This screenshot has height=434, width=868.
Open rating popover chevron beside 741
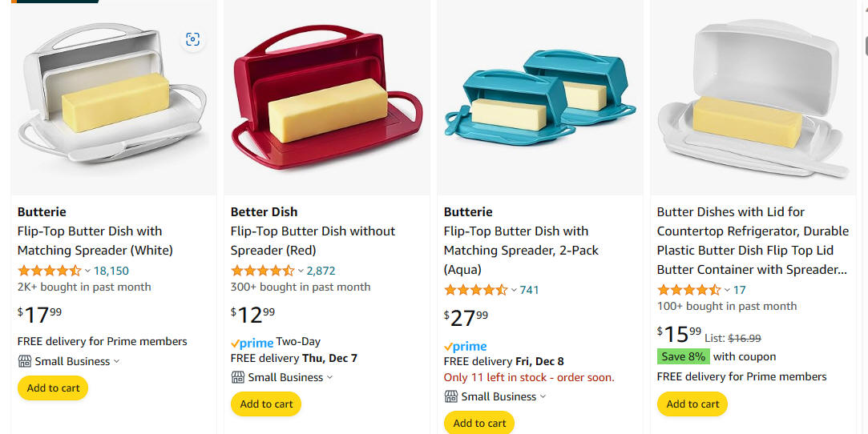tap(514, 290)
